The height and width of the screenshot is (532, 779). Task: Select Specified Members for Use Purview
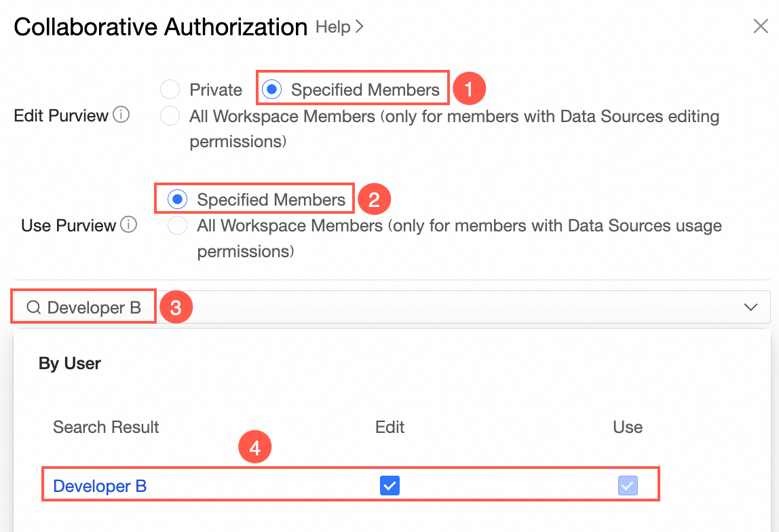[x=178, y=199]
